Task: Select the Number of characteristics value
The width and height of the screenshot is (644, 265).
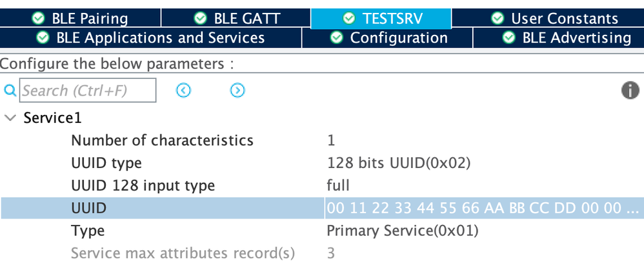Action: coord(331,140)
